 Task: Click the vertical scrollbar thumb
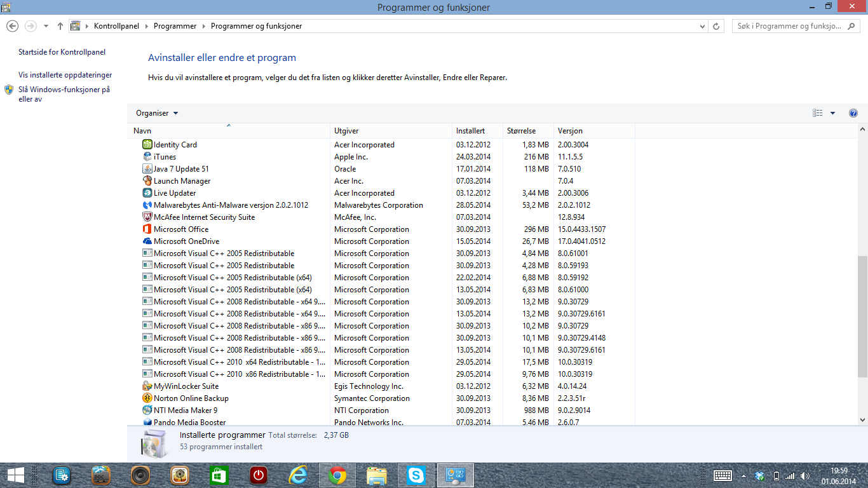[x=862, y=315]
